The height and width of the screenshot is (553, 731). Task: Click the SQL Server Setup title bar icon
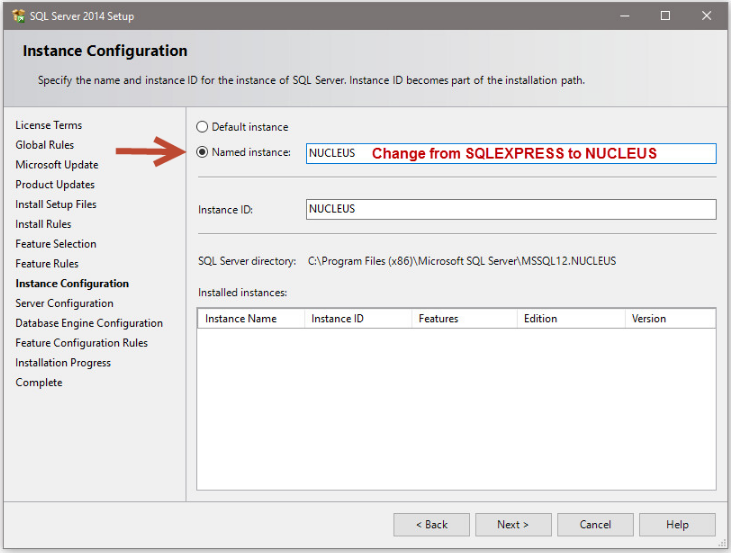[18, 16]
